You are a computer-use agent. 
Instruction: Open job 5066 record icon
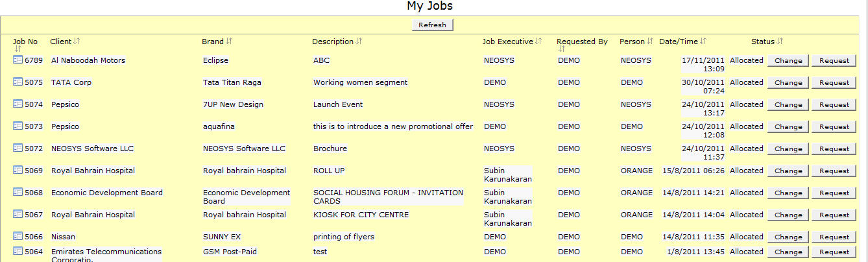click(x=18, y=237)
